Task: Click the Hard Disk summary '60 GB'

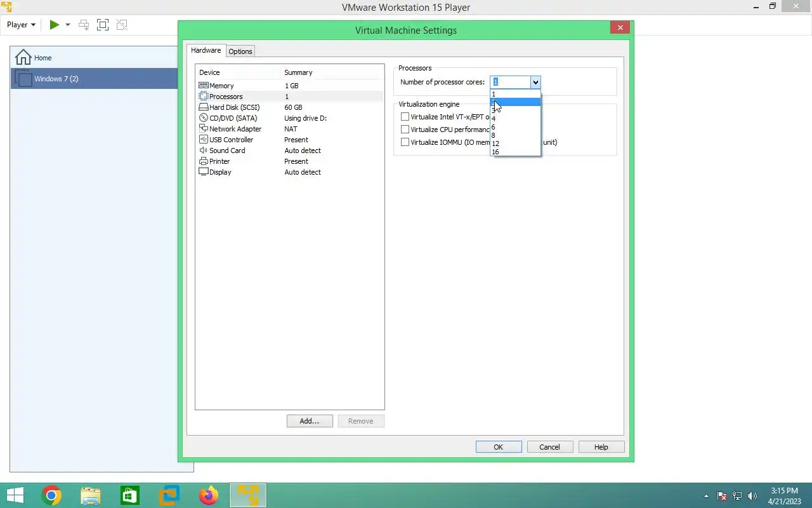Action: [x=293, y=107]
